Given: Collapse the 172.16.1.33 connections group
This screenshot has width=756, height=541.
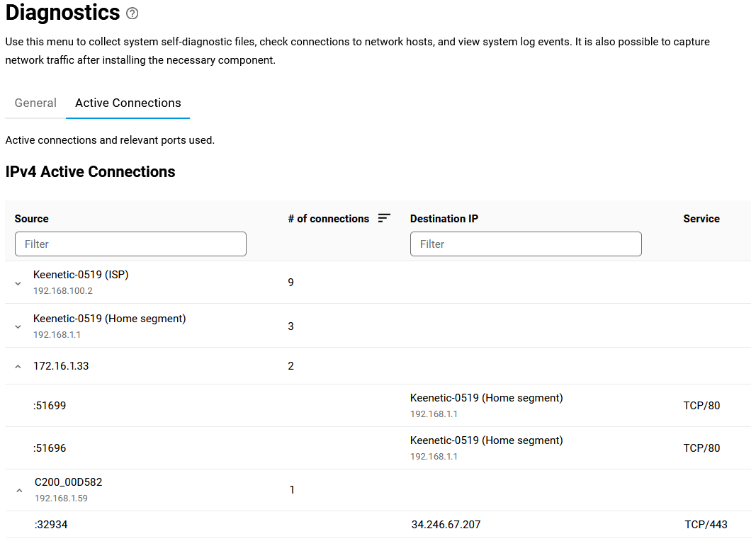Looking at the screenshot, I should click(18, 366).
